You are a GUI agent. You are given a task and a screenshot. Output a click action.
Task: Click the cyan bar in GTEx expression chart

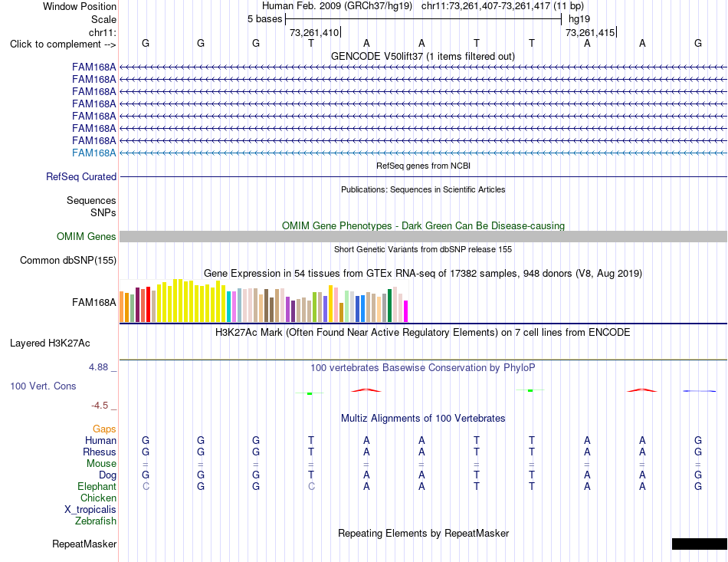(229, 307)
